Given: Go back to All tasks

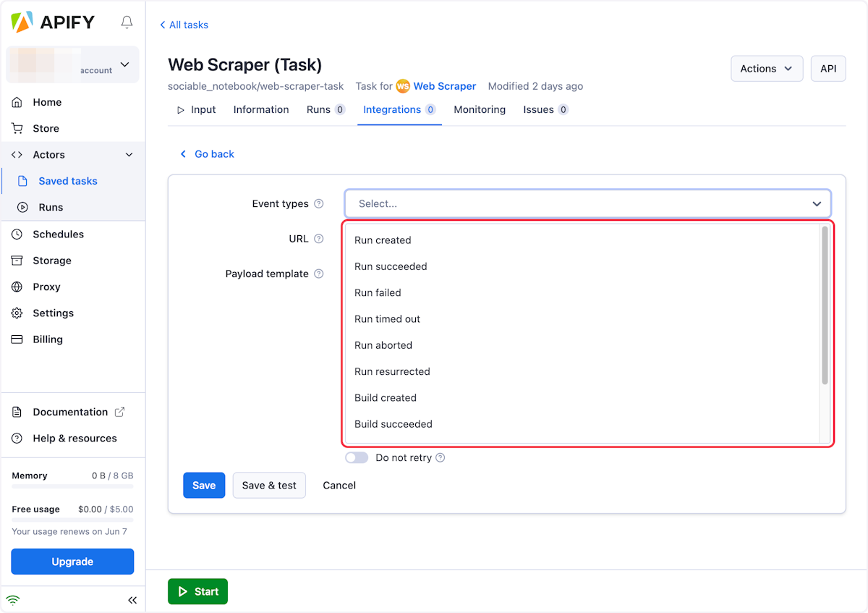Looking at the screenshot, I should tap(184, 25).
